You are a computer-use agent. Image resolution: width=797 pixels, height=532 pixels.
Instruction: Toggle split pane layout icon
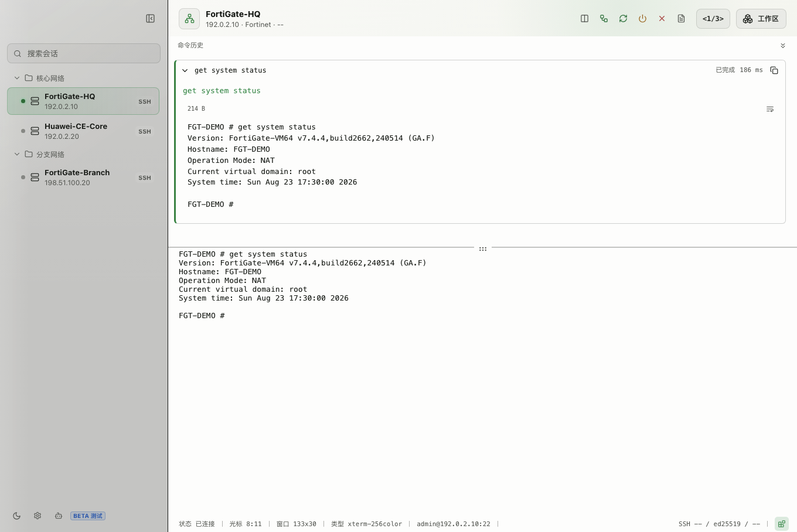click(x=584, y=19)
